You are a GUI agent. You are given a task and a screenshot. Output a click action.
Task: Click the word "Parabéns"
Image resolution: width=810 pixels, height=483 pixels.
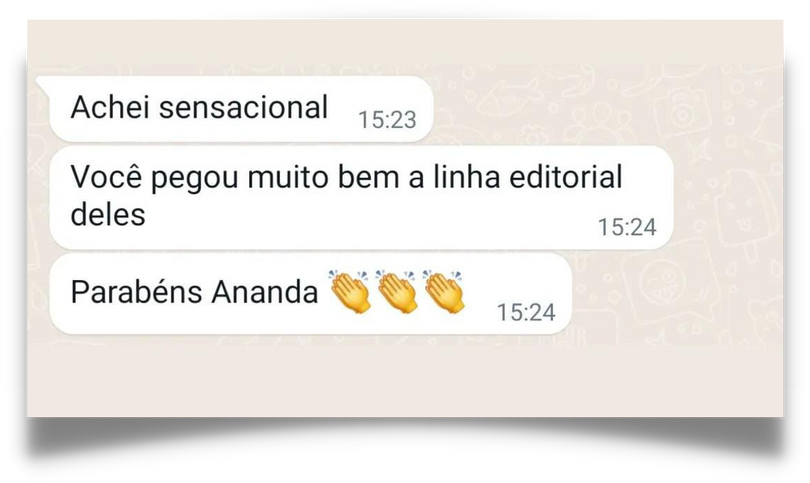[136, 292]
